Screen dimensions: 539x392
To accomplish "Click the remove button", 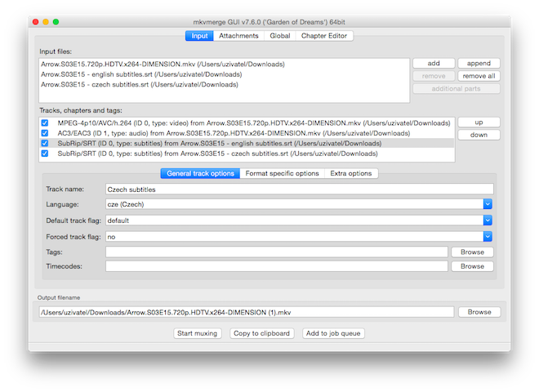I will coord(434,76).
